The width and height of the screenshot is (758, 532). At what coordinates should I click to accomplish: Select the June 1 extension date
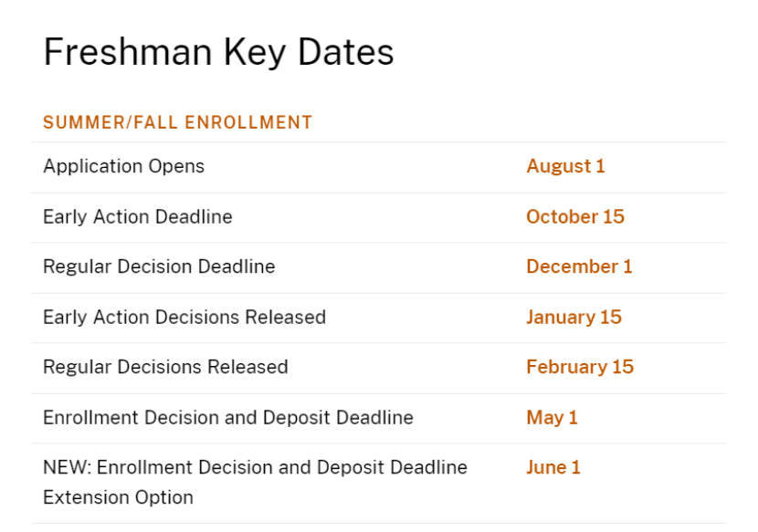coord(553,467)
